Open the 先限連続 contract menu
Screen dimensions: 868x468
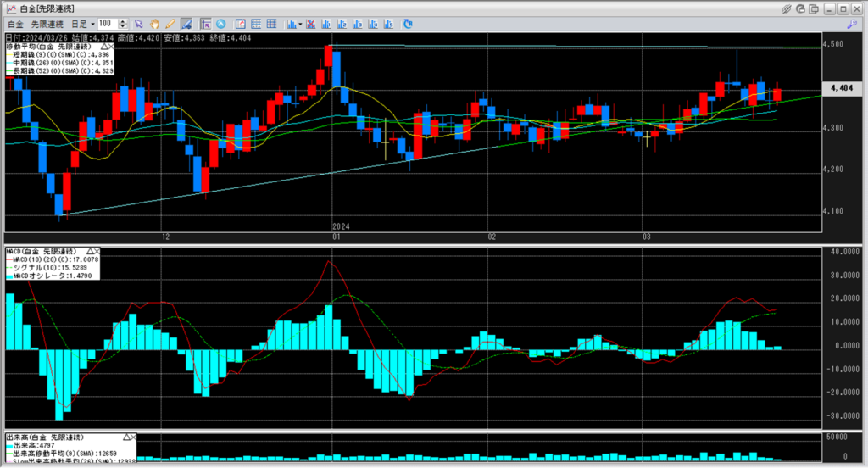pos(47,24)
